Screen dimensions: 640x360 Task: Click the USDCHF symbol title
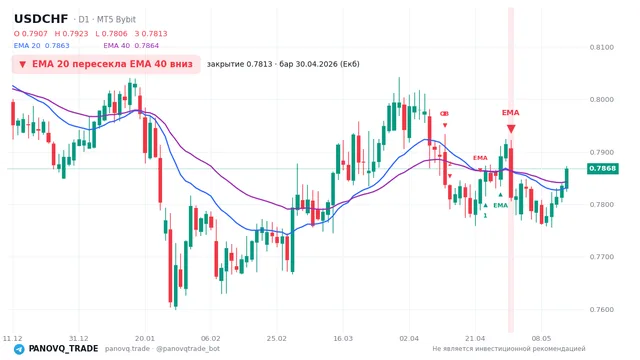click(x=41, y=19)
